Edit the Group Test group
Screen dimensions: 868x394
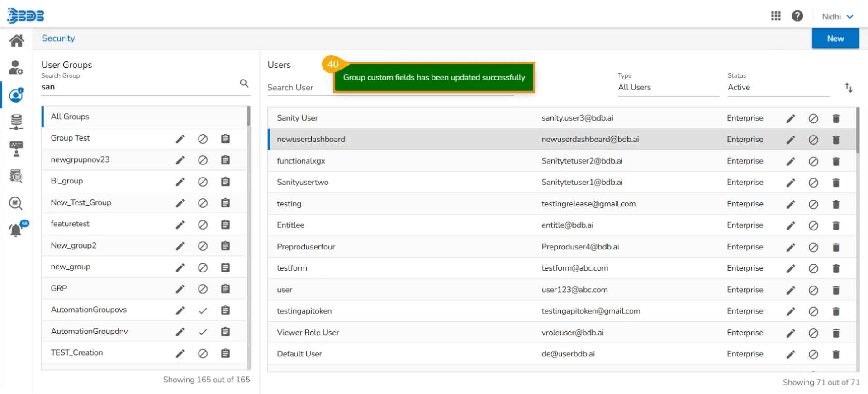[180, 139]
